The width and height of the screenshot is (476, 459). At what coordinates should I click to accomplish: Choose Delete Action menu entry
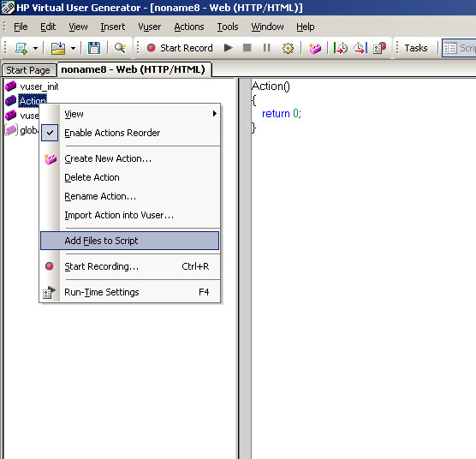coord(130,177)
